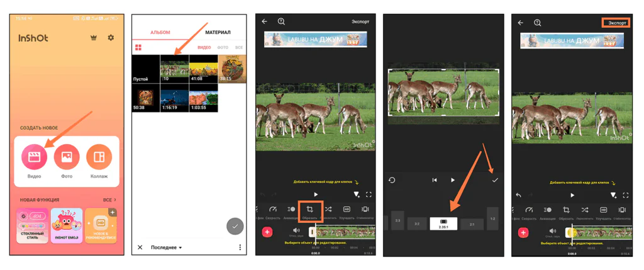The height and width of the screenshot is (270, 644).
Task: Expand Все next to Новая функция
Action: click(109, 200)
